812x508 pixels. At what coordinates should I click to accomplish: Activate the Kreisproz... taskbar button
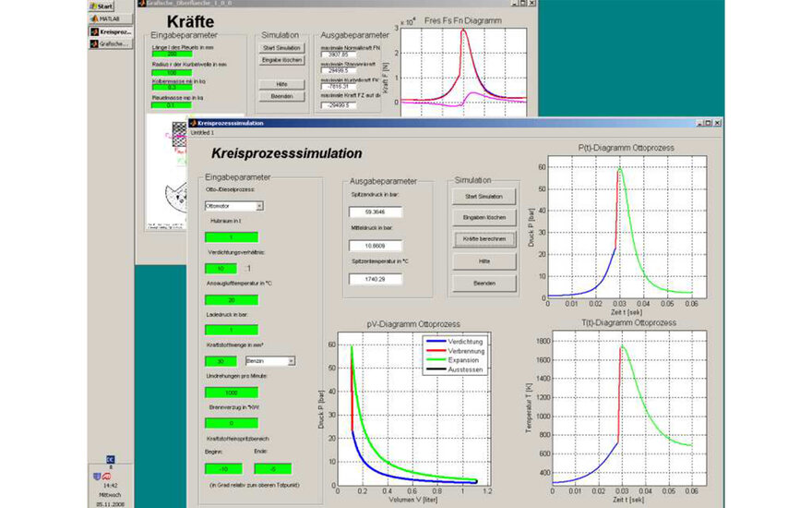(111, 31)
